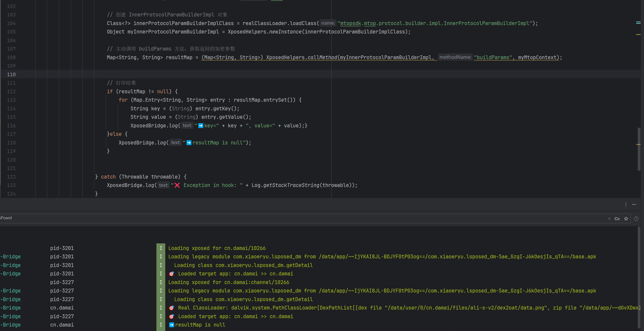Viewport: 644px width, 331px height.
Task: Click the 'for' keyword on line 113
Action: [x=123, y=100]
